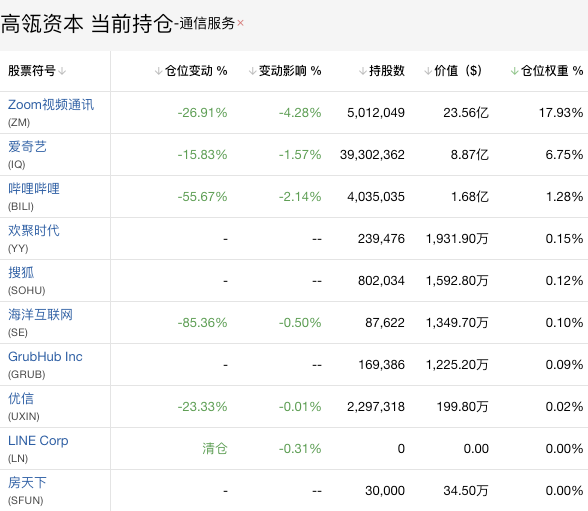Click the sort arrow beside 仓位变动 %
Viewport: 588px width, 511px height.
[158, 70]
